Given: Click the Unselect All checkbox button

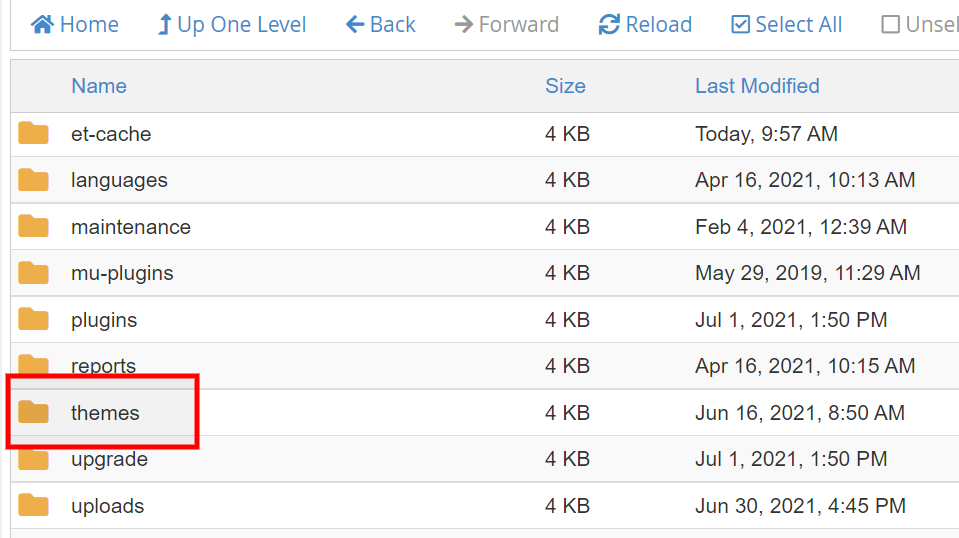Looking at the screenshot, I should (918, 25).
